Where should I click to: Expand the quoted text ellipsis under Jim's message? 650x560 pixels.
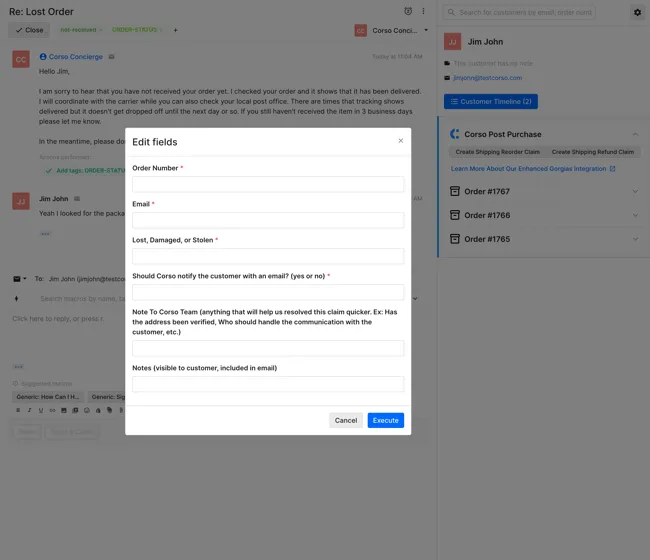(x=45, y=234)
